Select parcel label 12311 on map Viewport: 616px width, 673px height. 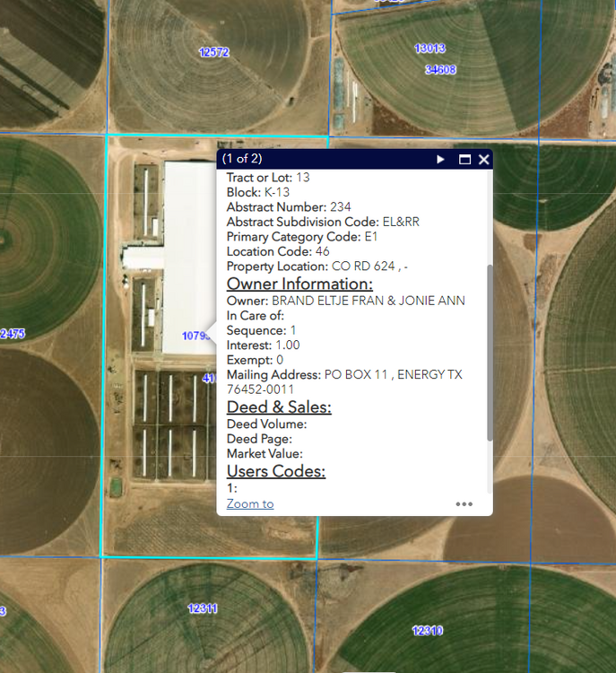[203, 608]
